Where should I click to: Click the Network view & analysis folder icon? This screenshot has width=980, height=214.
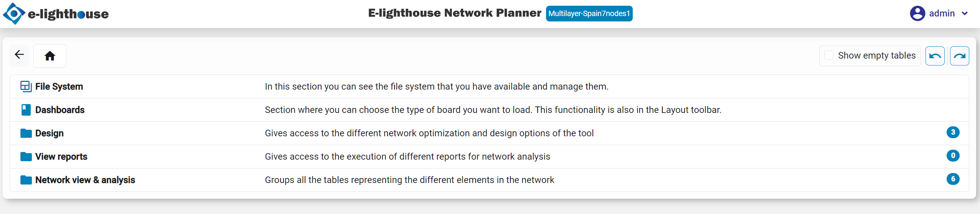pyautogui.click(x=26, y=180)
